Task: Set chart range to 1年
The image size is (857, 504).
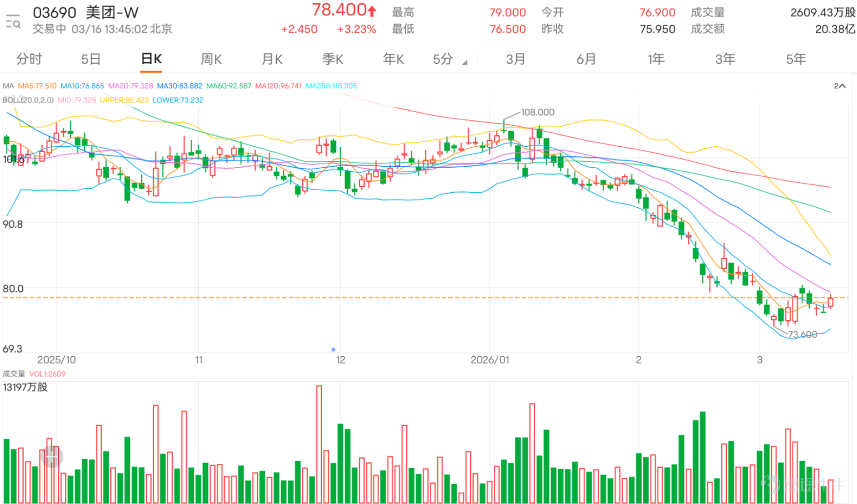Action: click(x=656, y=59)
